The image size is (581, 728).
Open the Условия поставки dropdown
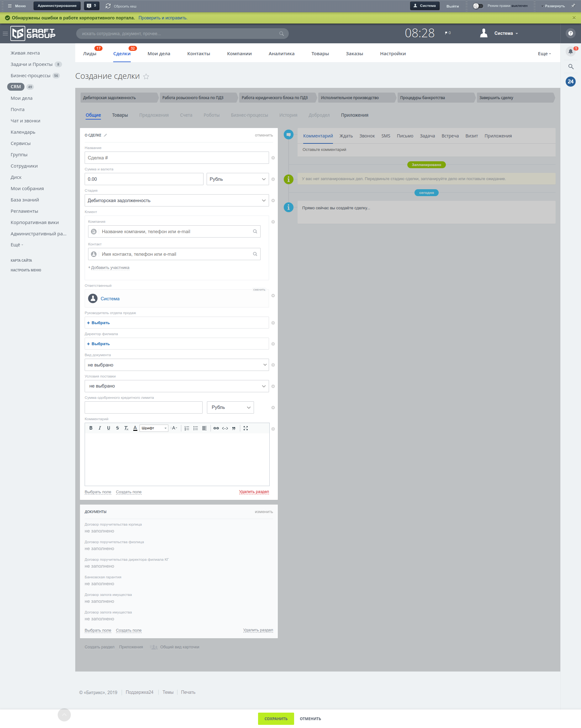tap(177, 386)
